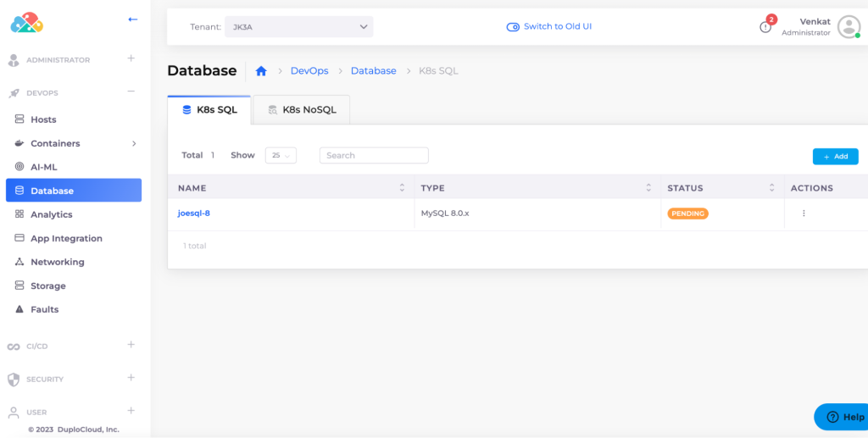Click the Search input field
This screenshot has height=438, width=868.
point(374,156)
